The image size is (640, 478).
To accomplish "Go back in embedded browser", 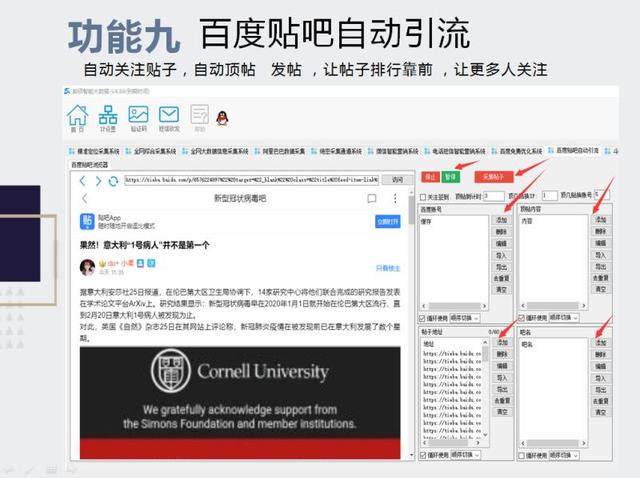I will pos(82,180).
